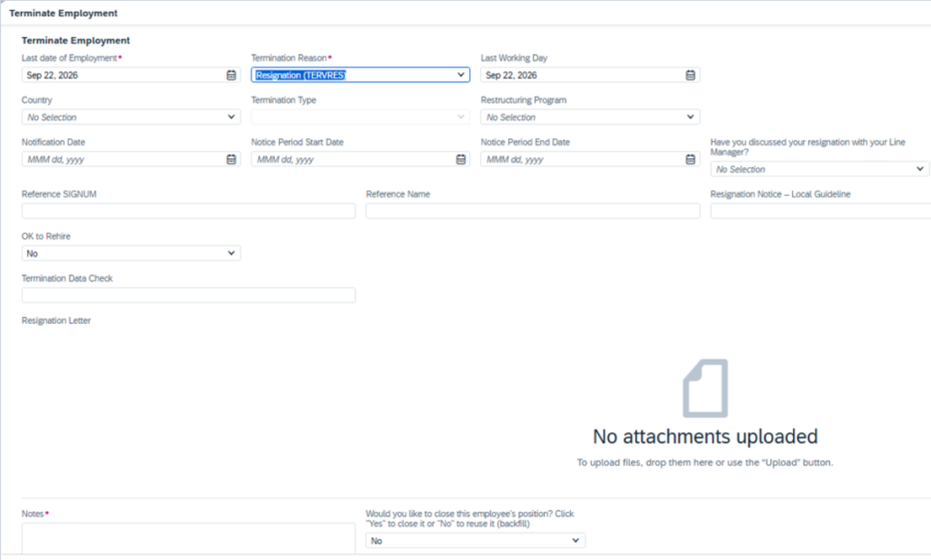Click the 'Resignation Letter' label
The image size is (931, 560).
(x=56, y=321)
